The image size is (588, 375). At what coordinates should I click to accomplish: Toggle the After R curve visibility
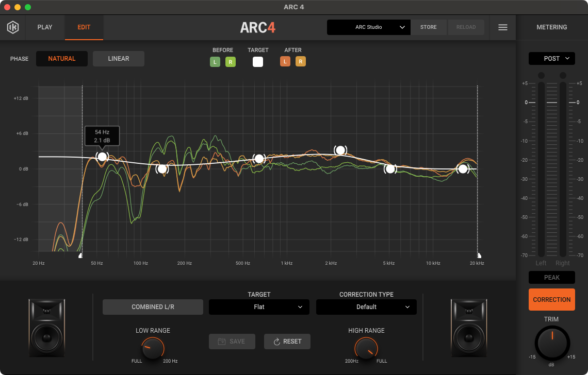[300, 61]
